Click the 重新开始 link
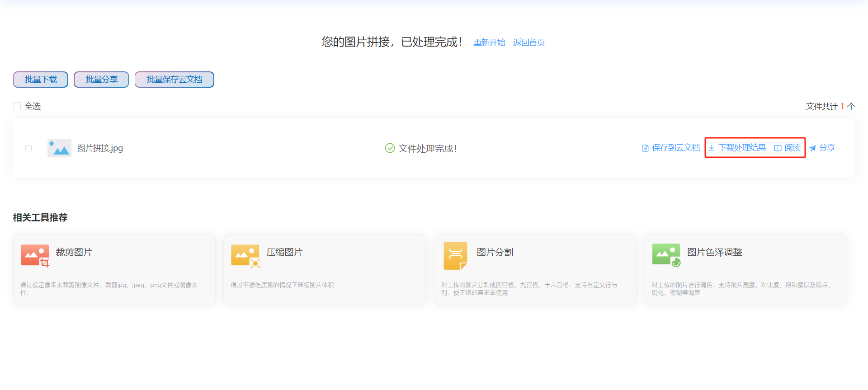The height and width of the screenshot is (390, 868). coord(489,42)
